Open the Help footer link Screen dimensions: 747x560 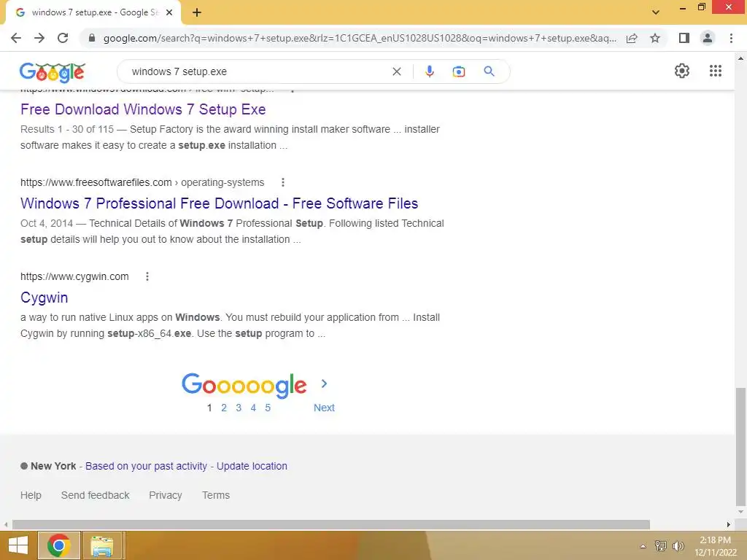[x=31, y=495]
